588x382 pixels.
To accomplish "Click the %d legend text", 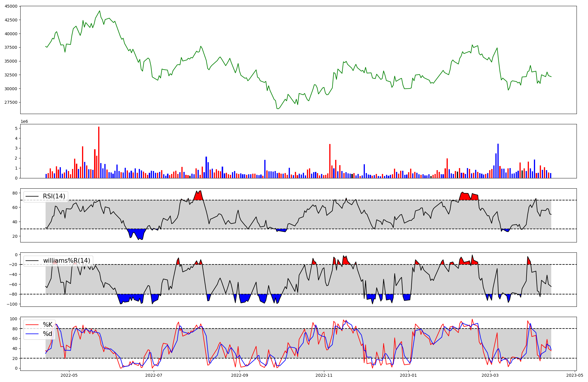I will [48, 334].
